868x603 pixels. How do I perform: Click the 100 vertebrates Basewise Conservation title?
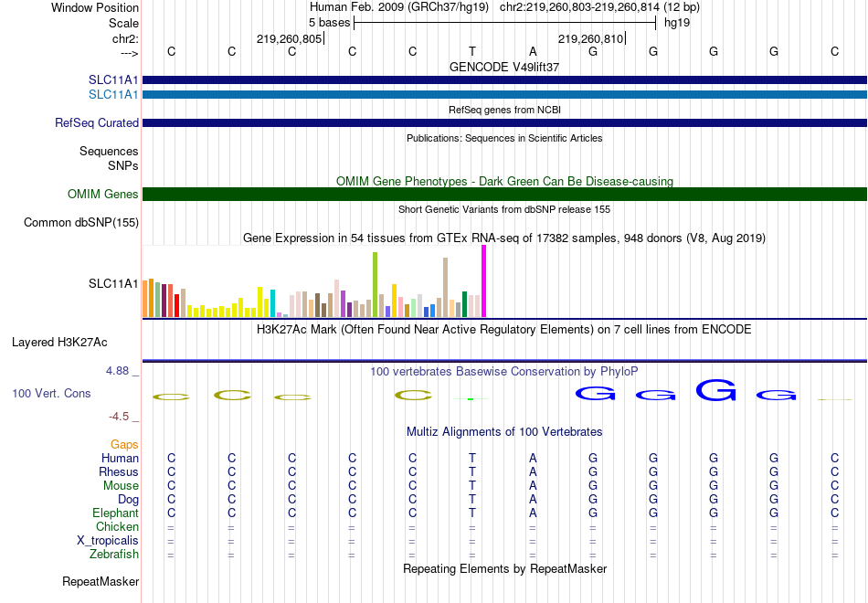pos(503,372)
